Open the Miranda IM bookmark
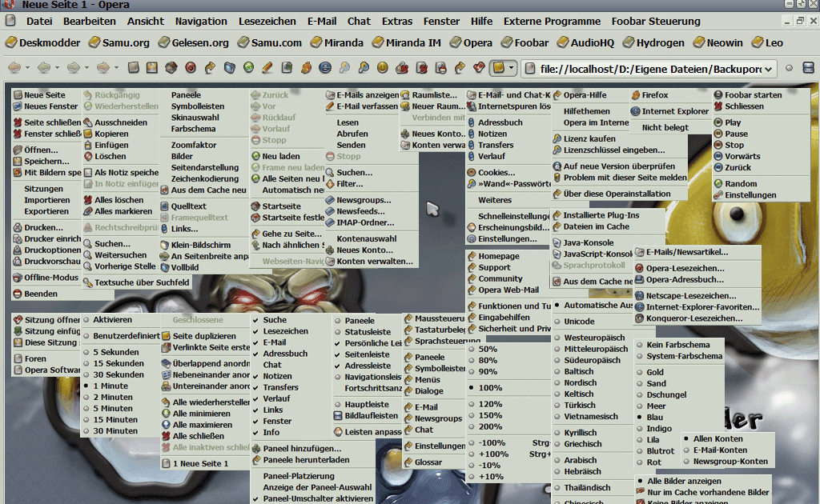 pyautogui.click(x=407, y=43)
